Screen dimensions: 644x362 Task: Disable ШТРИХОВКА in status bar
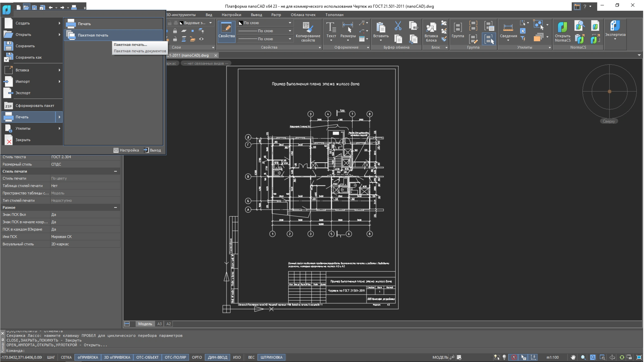(x=271, y=357)
